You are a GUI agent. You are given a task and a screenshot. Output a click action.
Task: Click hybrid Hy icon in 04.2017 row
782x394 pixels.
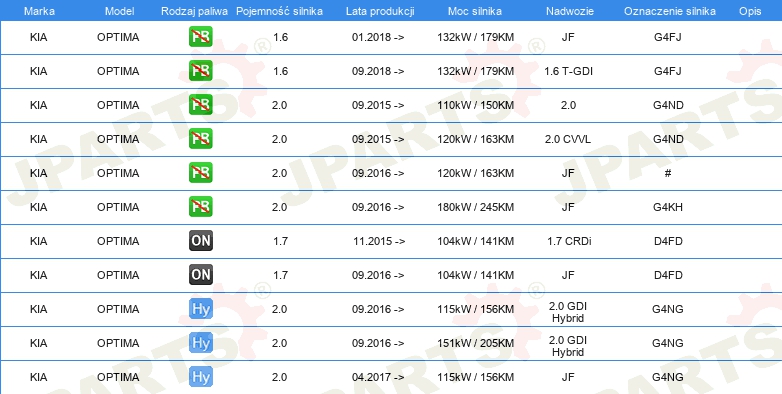click(x=200, y=377)
